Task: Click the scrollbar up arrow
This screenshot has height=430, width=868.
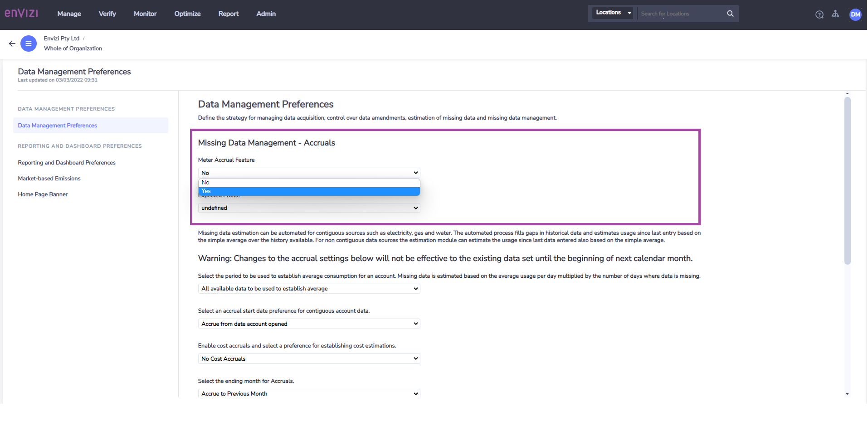Action: [x=847, y=94]
